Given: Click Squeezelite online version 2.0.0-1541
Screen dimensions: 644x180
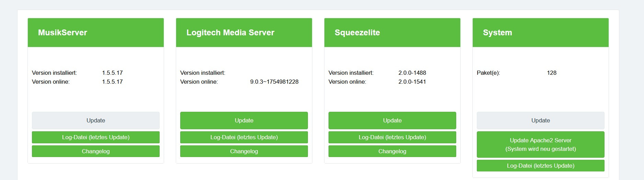Looking at the screenshot, I should coord(412,82).
